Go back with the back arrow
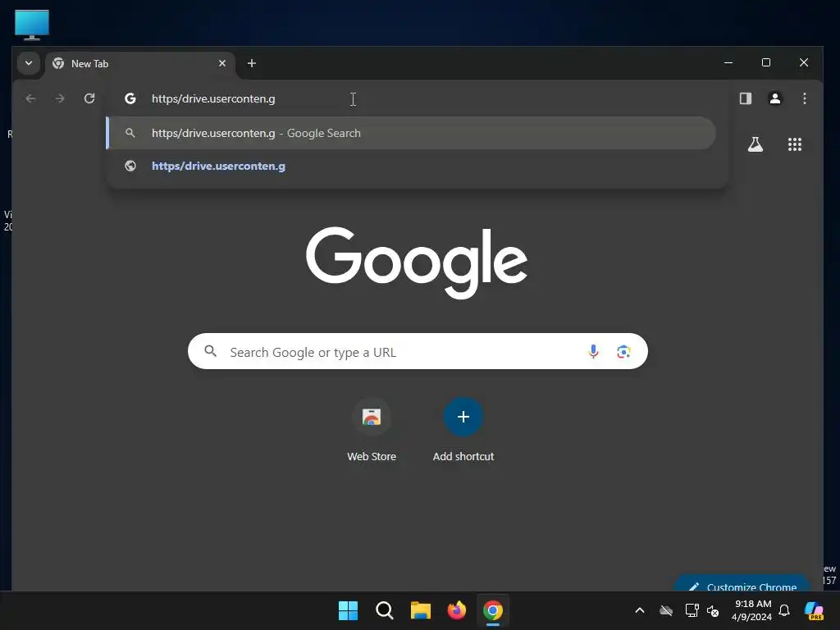 click(31, 98)
